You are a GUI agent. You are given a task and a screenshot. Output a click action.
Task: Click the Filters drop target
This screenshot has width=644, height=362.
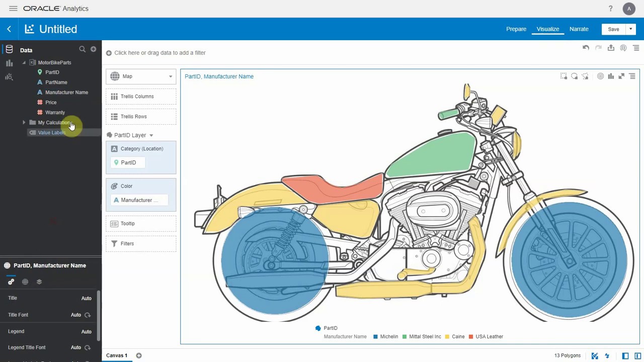(141, 244)
